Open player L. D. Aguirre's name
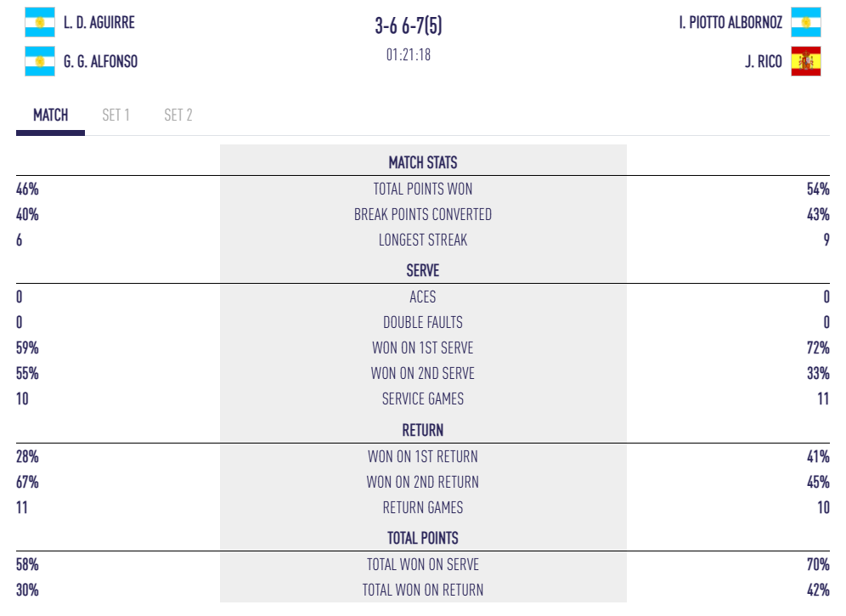The height and width of the screenshot is (616, 846). (x=99, y=23)
